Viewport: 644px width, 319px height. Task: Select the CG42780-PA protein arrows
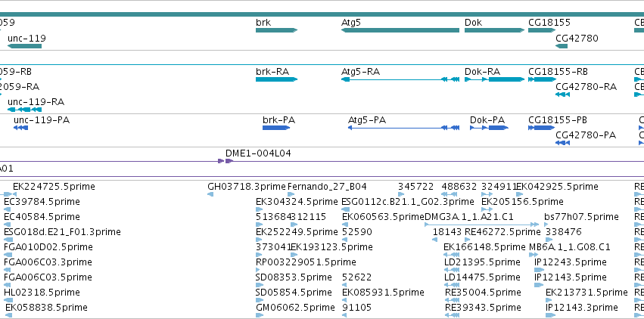point(562,143)
